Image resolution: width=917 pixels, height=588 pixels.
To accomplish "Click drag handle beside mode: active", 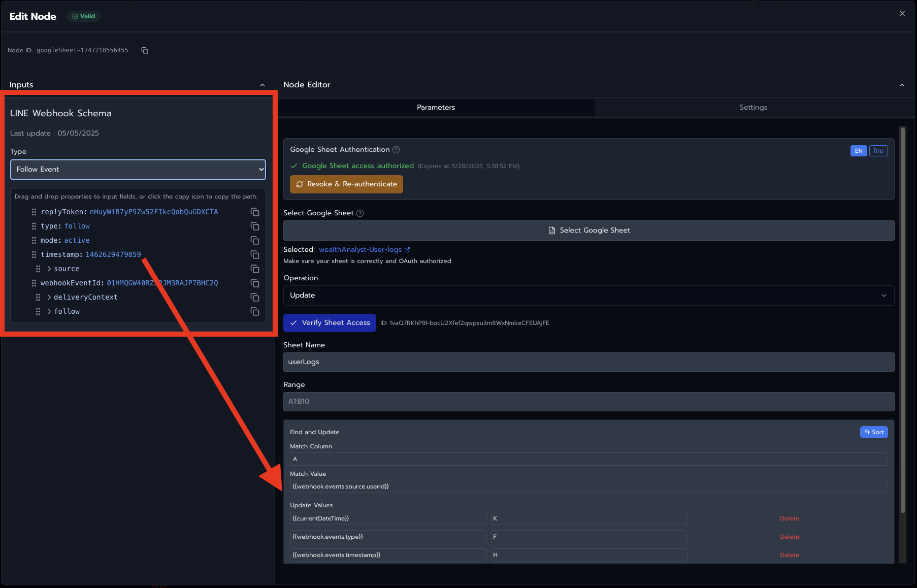I will [x=34, y=241].
